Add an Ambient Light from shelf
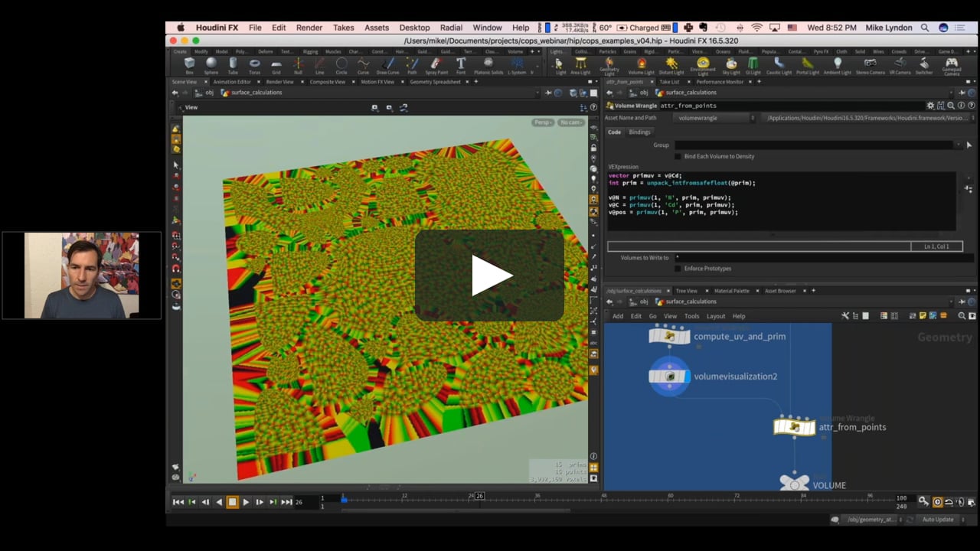980x551 pixels. point(837,66)
